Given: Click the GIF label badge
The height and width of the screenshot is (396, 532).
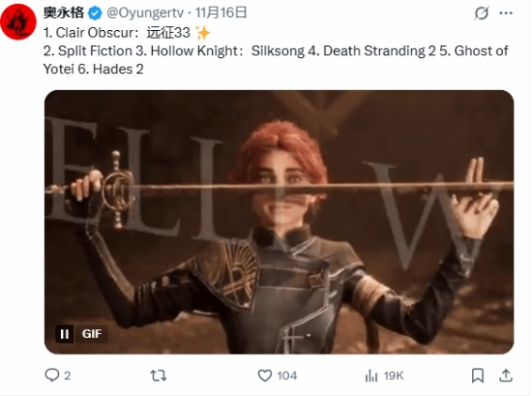Looking at the screenshot, I should 91,334.
